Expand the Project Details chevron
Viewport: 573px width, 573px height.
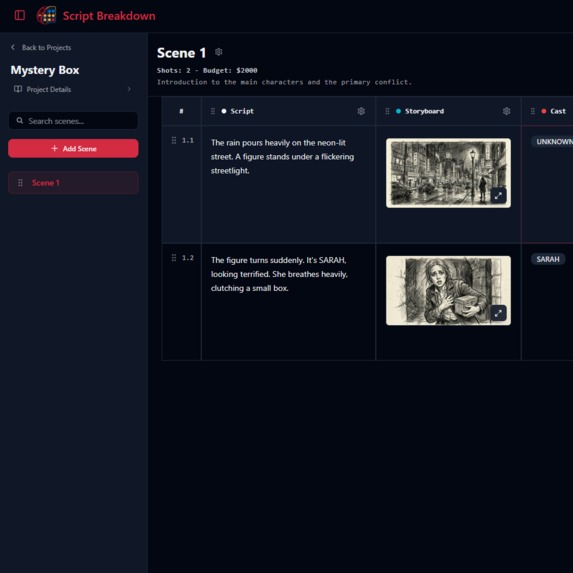(129, 89)
